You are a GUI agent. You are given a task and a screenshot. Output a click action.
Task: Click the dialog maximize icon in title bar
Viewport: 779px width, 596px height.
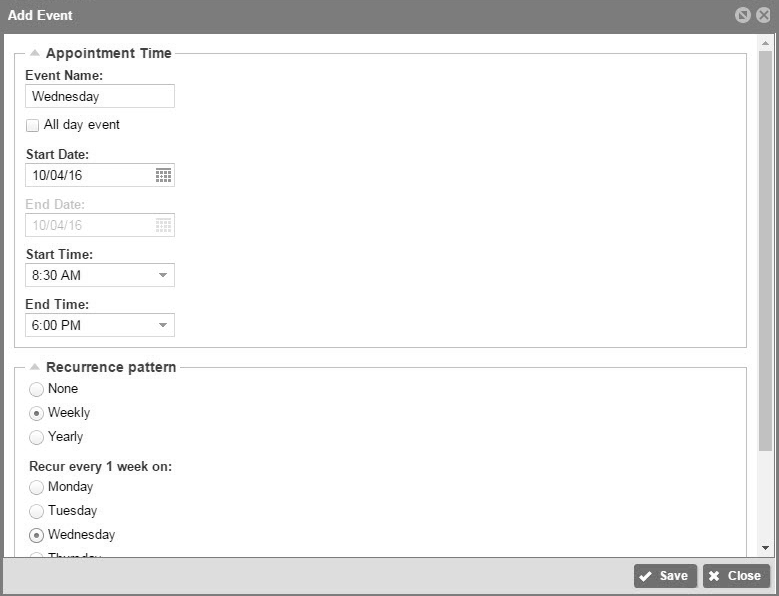coord(742,15)
